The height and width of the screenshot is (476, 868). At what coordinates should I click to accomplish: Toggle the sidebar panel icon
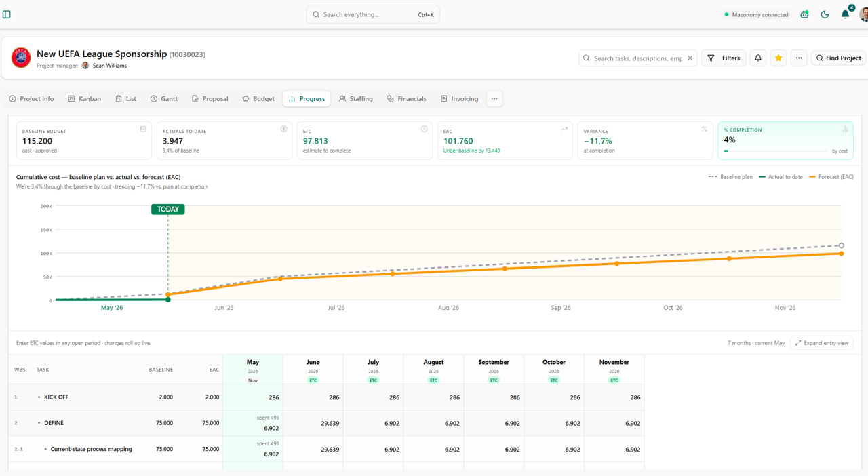coord(7,14)
